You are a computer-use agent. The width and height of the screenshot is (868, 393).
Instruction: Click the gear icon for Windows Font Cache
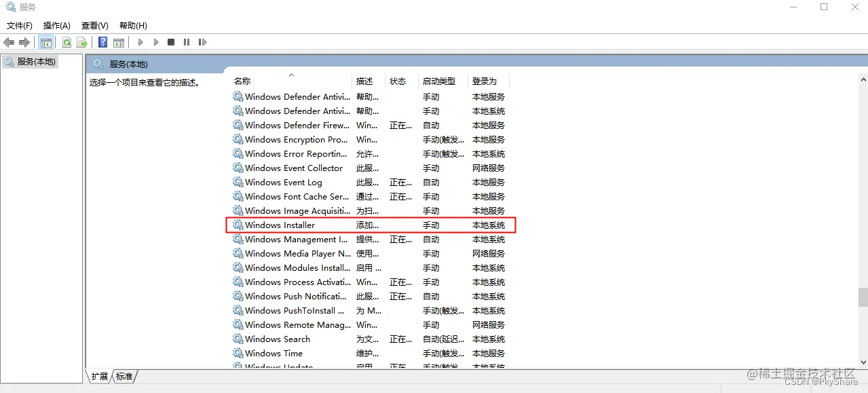pos(238,196)
